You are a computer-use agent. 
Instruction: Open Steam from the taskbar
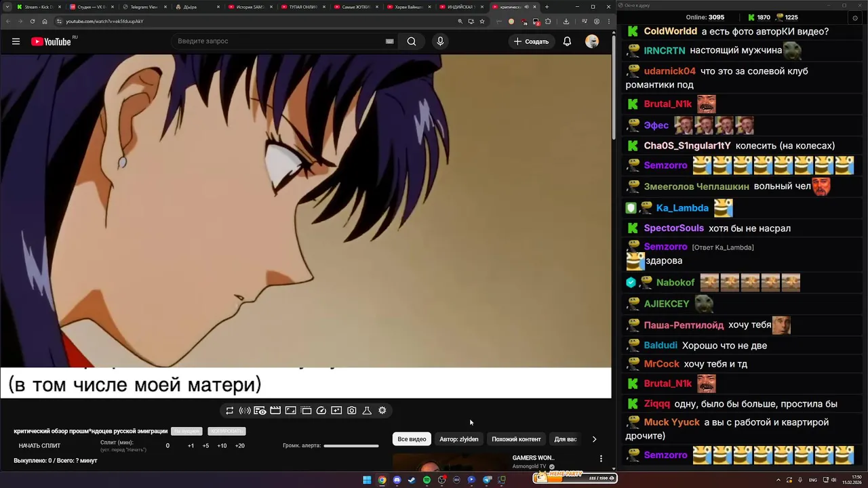click(x=412, y=480)
